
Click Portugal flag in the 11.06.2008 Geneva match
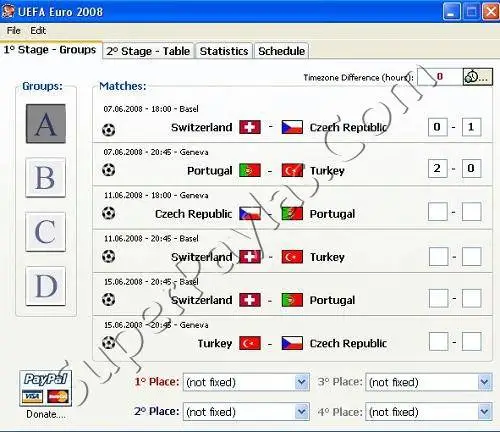pyautogui.click(x=292, y=214)
